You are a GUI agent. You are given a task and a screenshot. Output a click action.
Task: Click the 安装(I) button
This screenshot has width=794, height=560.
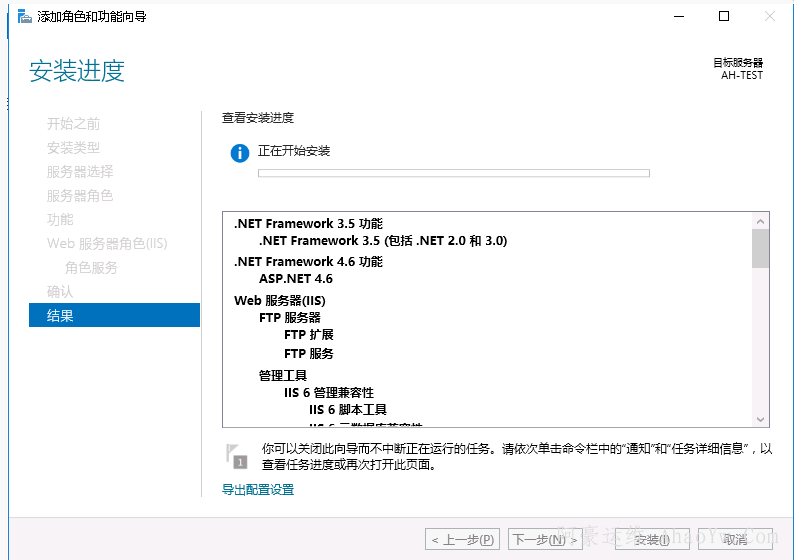652,540
